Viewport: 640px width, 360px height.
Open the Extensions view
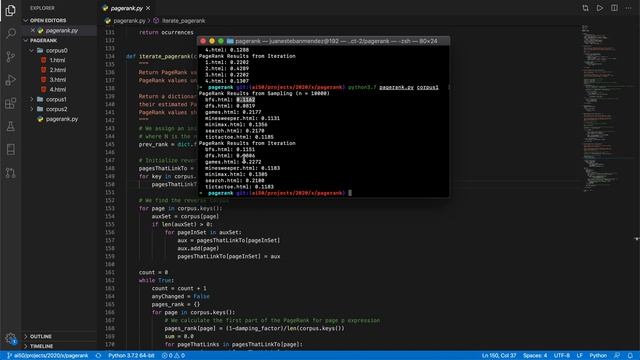(11, 103)
